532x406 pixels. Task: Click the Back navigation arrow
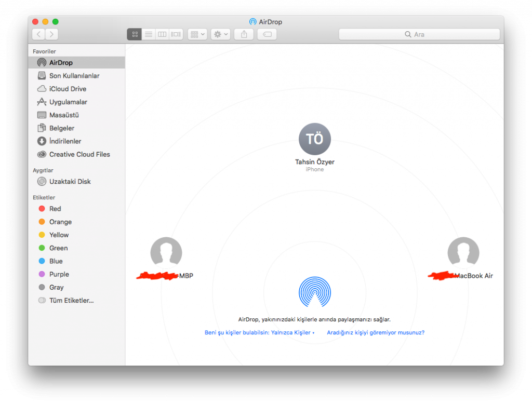[38, 34]
